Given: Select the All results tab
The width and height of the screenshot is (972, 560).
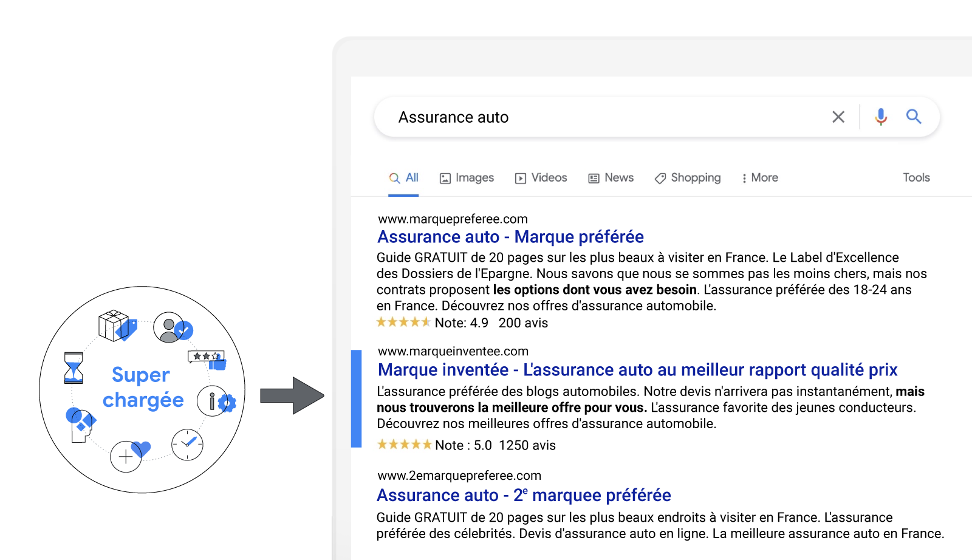Looking at the screenshot, I should pyautogui.click(x=404, y=178).
